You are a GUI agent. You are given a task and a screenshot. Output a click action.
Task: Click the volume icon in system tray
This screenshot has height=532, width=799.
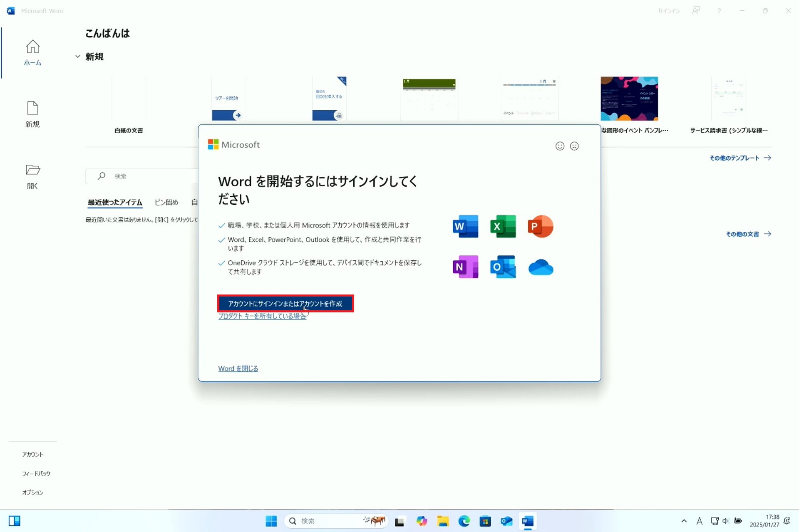726,521
